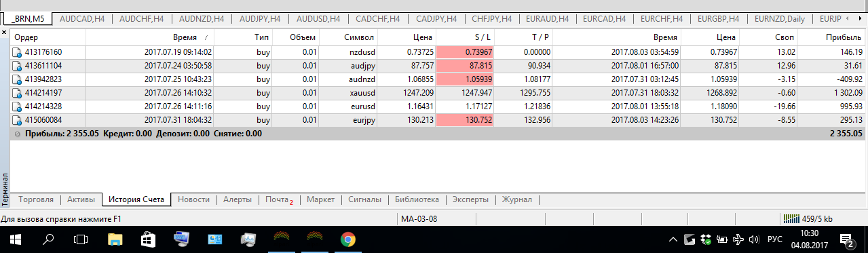Click order icon for 413942823
Viewport: 868px width, 253px height.
[16, 79]
